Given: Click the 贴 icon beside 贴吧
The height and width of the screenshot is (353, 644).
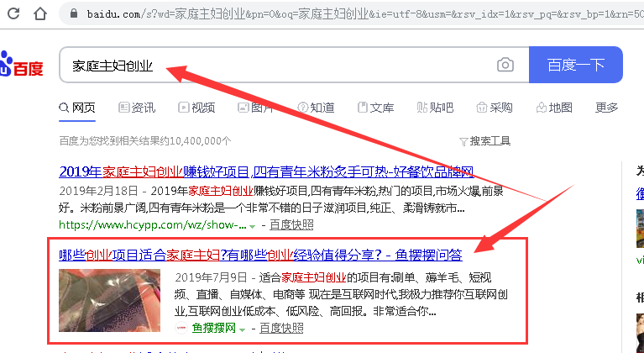Looking at the screenshot, I should 421,108.
